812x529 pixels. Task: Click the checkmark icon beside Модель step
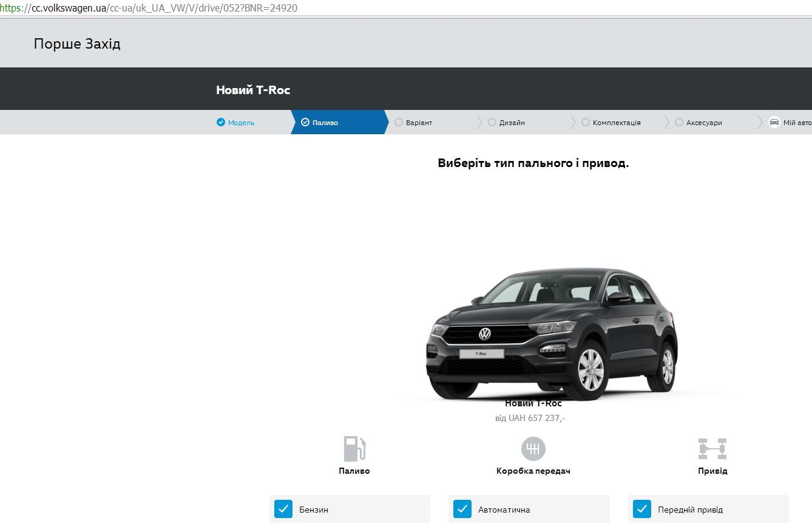point(220,122)
